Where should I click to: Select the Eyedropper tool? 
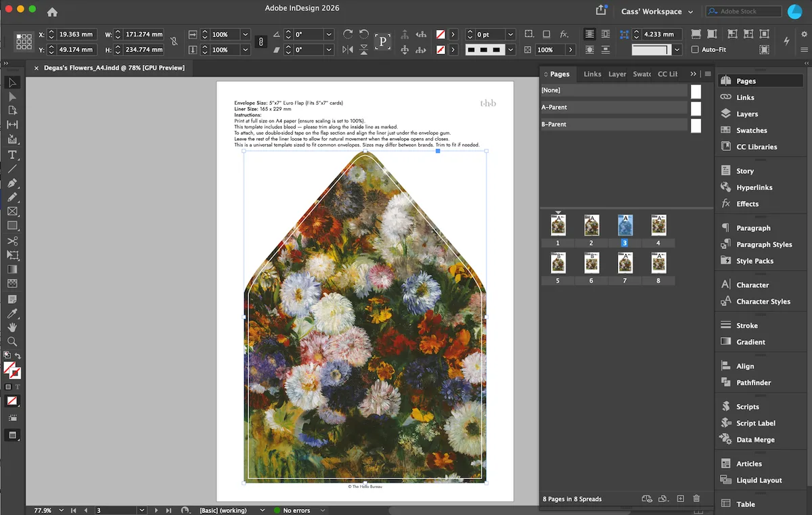[12, 313]
